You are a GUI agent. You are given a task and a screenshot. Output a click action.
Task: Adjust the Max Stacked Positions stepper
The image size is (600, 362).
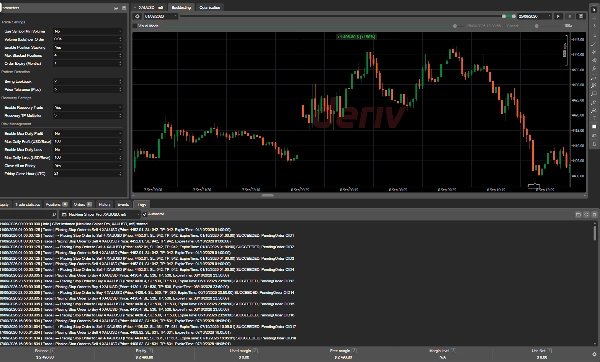[x=120, y=55]
